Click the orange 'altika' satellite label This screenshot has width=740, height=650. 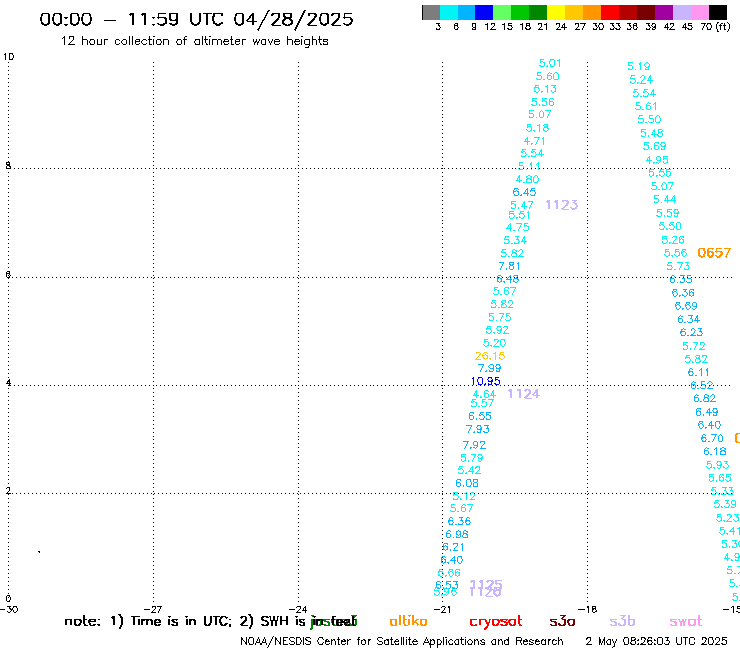point(408,621)
